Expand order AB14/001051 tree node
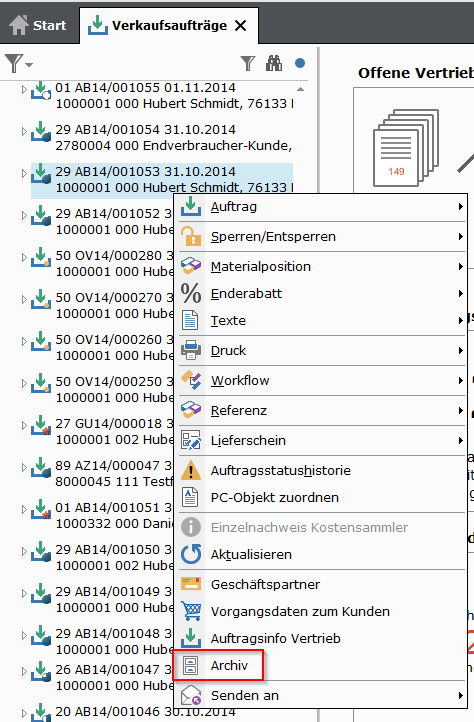This screenshot has width=474, height=722. coord(24,509)
